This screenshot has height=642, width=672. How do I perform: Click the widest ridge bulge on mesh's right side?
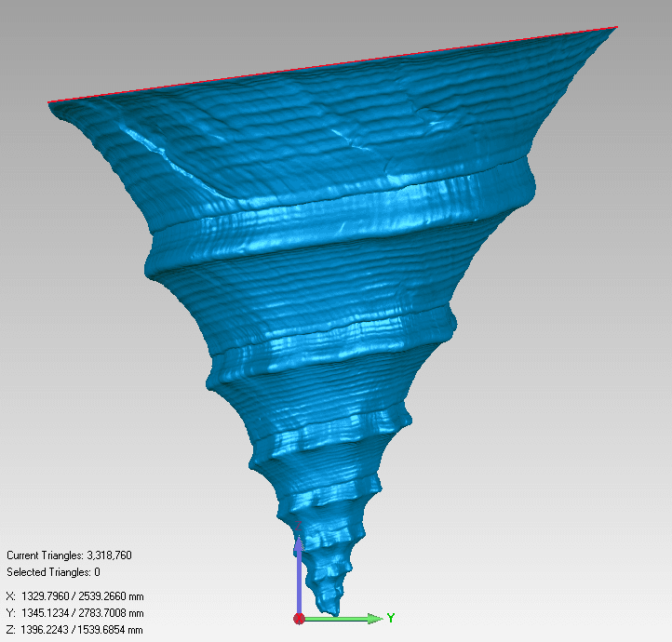(x=529, y=186)
